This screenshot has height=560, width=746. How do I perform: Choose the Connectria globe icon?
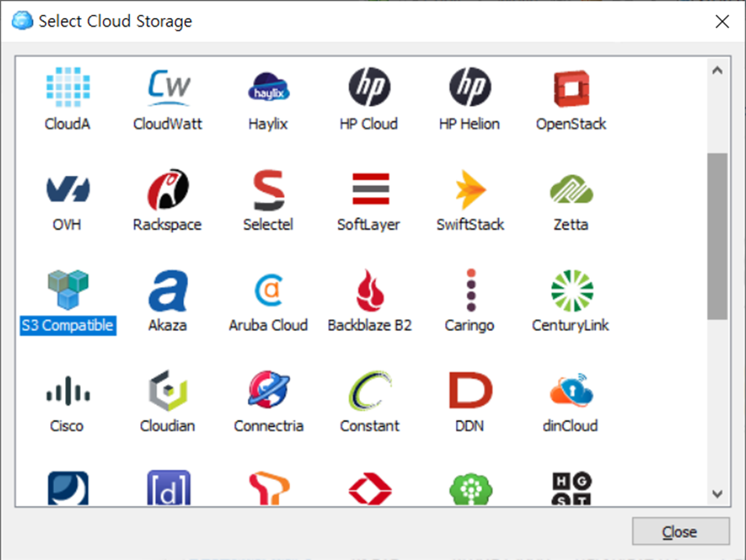click(x=269, y=390)
